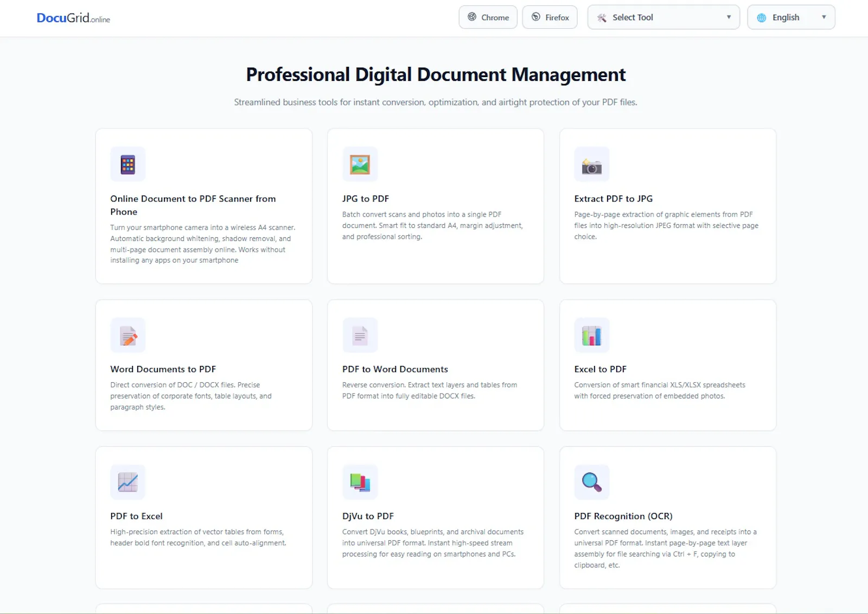Screen dimensions: 868x614
Task: Click subtitle 'Streamlined business tools for instant conversion'
Action: (x=436, y=102)
